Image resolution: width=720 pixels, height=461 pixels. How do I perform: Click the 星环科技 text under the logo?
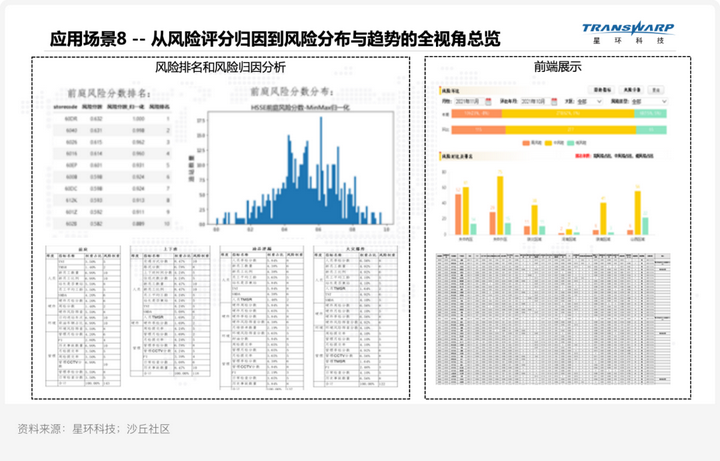[628, 40]
